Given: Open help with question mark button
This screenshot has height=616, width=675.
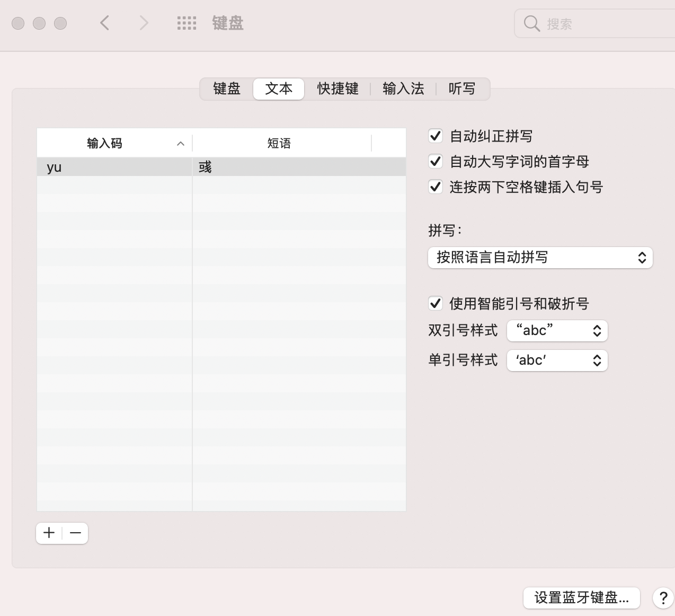Looking at the screenshot, I should point(663,598).
